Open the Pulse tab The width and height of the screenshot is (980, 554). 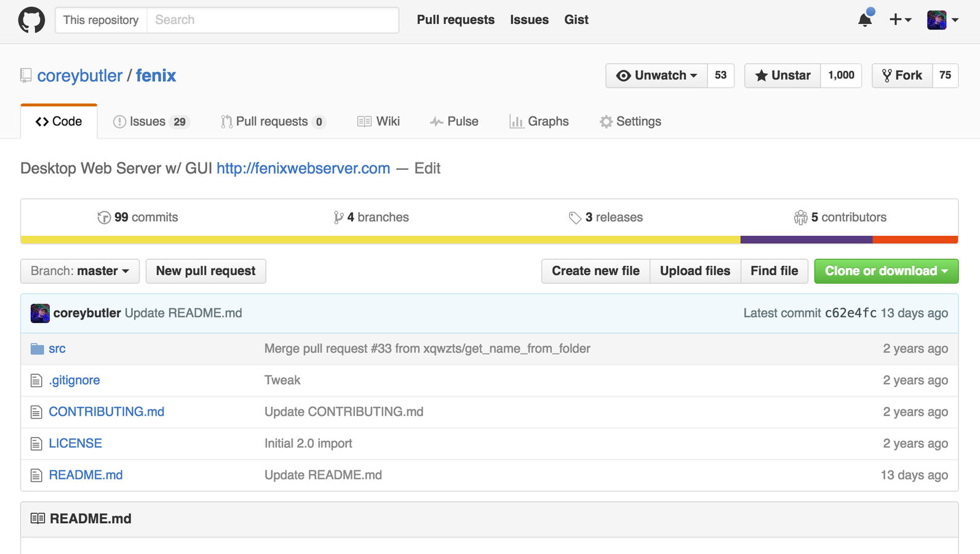454,121
